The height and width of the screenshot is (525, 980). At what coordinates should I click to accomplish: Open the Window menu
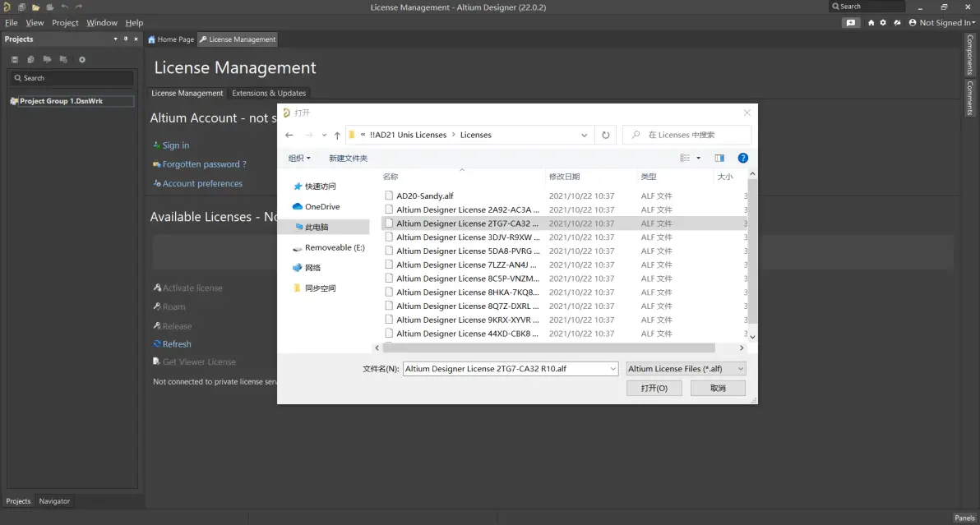[x=102, y=22]
